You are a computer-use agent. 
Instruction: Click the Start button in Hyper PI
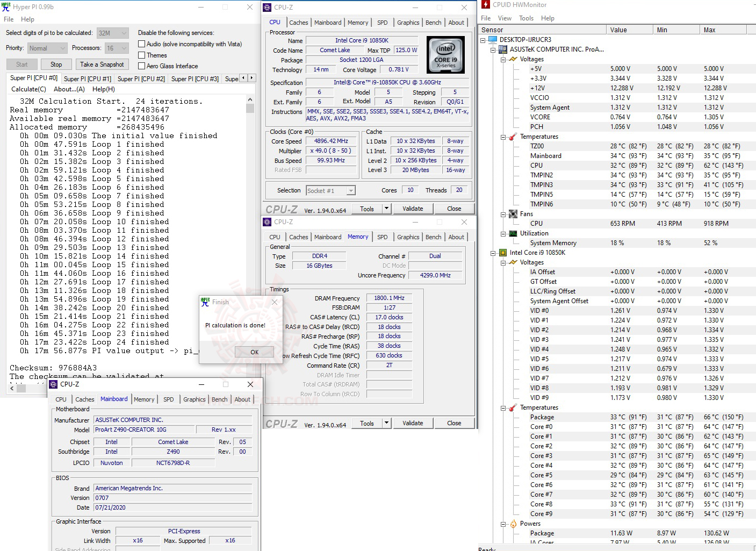[x=22, y=65]
